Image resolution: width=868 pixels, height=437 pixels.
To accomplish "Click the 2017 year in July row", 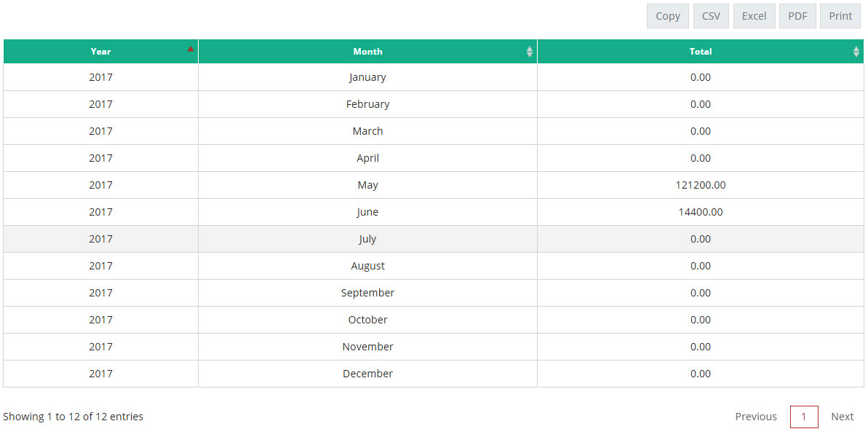I will pos(100,239).
